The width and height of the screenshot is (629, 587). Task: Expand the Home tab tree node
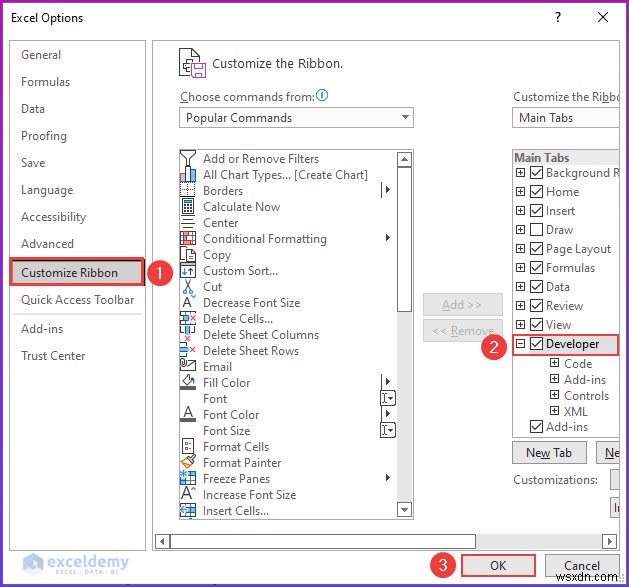(x=520, y=191)
